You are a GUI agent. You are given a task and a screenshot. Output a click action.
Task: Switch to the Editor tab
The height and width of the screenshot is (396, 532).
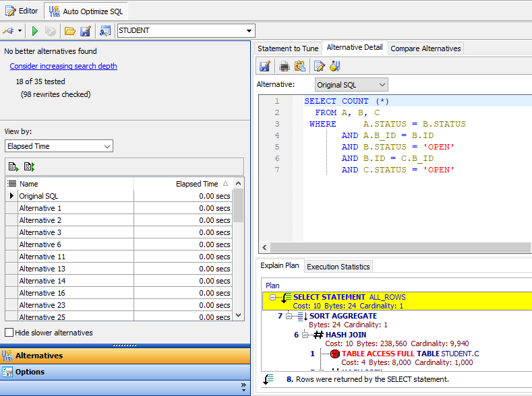(x=22, y=11)
